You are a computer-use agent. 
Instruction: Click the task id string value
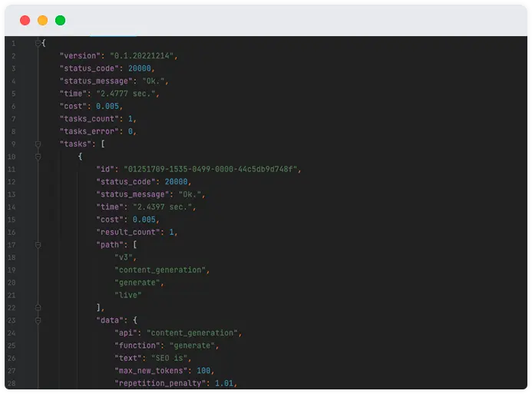coord(210,169)
